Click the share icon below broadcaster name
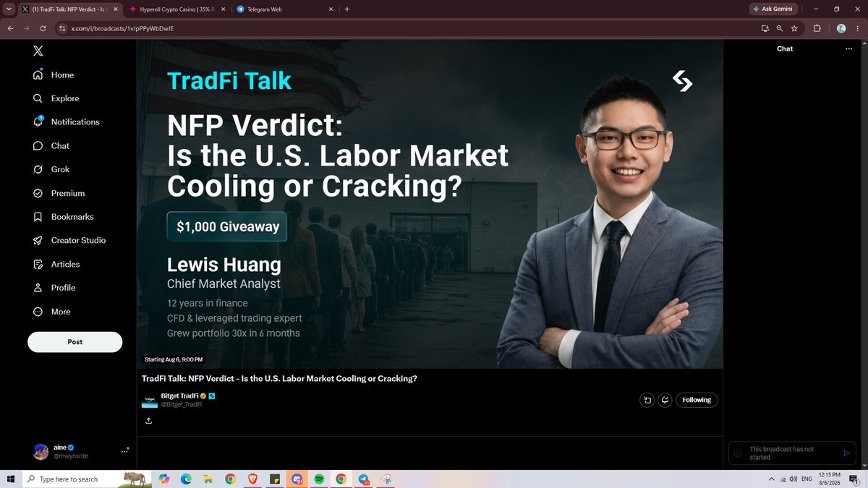The image size is (868, 488). click(148, 421)
